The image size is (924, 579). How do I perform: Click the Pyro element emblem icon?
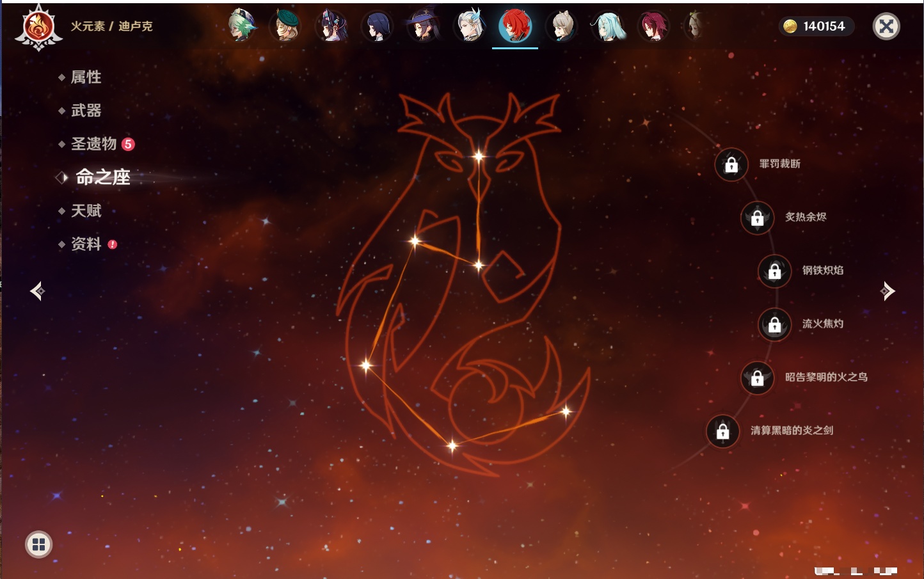click(x=38, y=27)
